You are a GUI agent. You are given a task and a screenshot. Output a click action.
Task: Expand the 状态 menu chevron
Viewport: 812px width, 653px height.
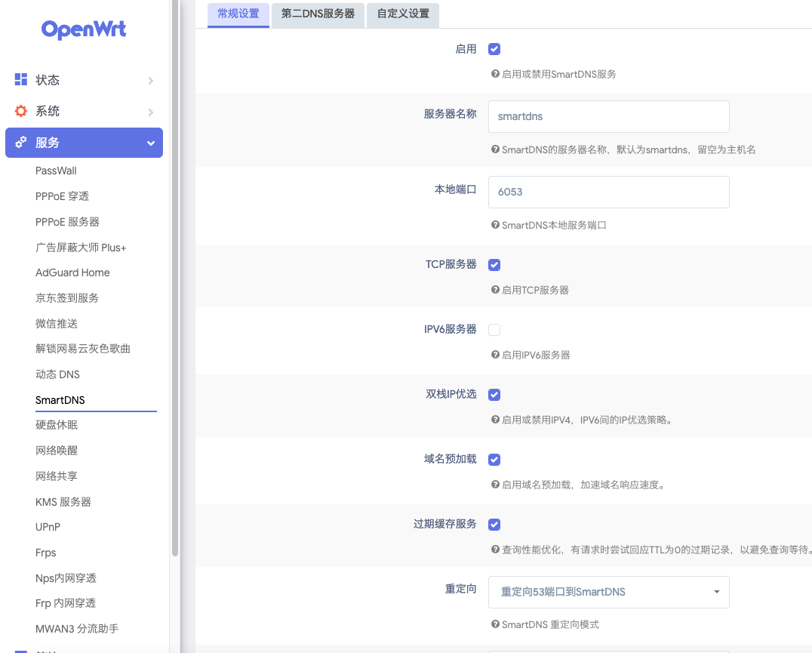pos(151,81)
